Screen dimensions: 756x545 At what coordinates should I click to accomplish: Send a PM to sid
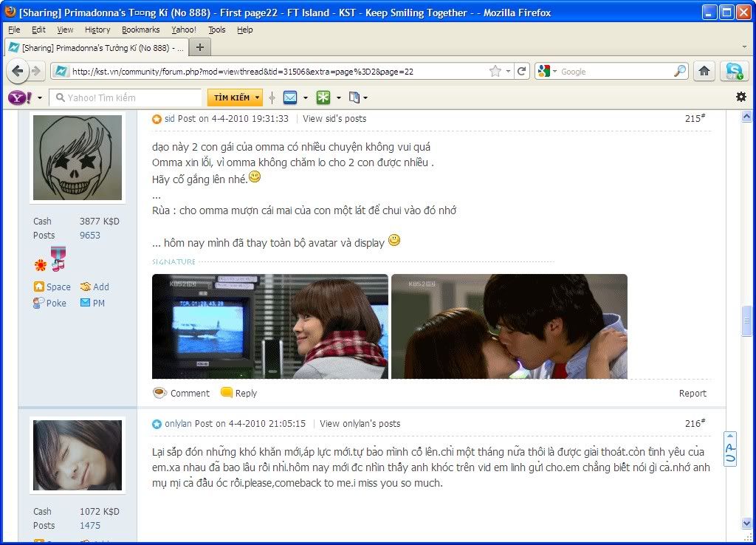point(92,303)
